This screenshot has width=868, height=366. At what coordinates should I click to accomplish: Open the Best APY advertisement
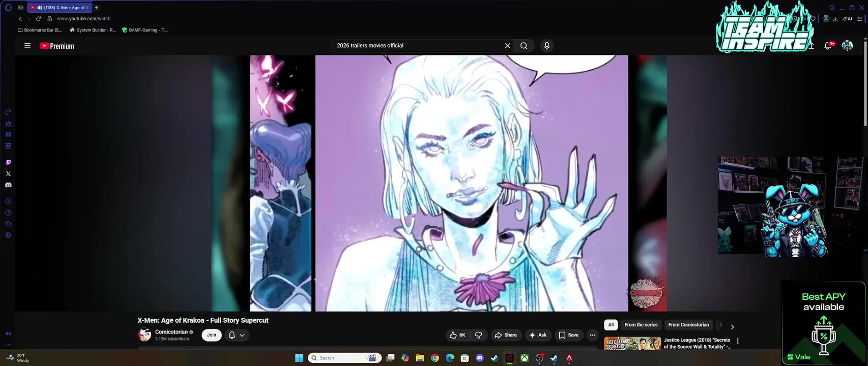pos(823,323)
